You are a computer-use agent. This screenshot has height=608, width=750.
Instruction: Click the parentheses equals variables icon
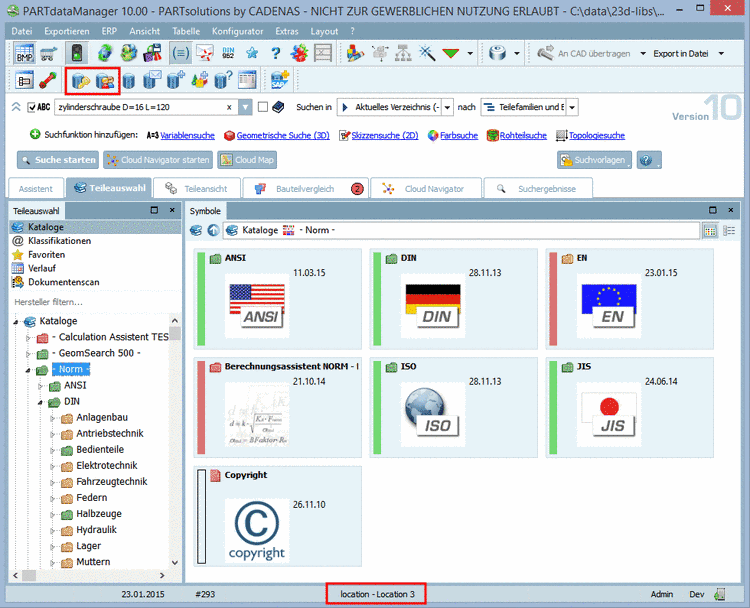click(180, 53)
